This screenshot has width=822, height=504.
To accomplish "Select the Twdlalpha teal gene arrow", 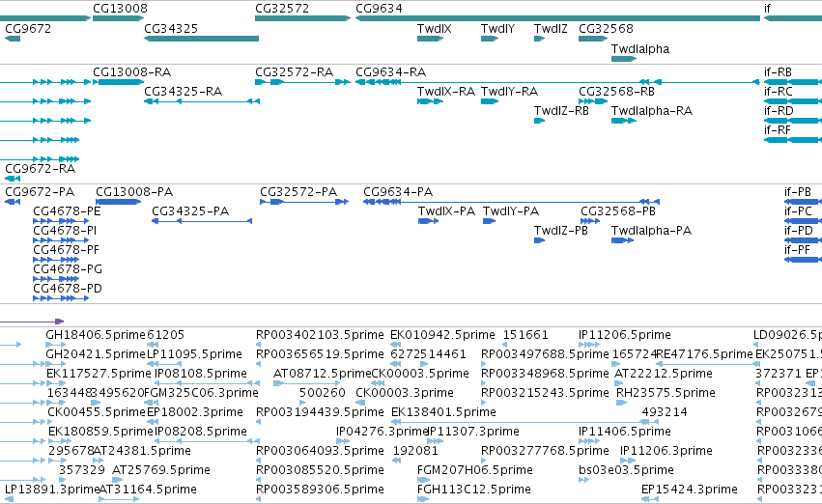I will click(624, 59).
